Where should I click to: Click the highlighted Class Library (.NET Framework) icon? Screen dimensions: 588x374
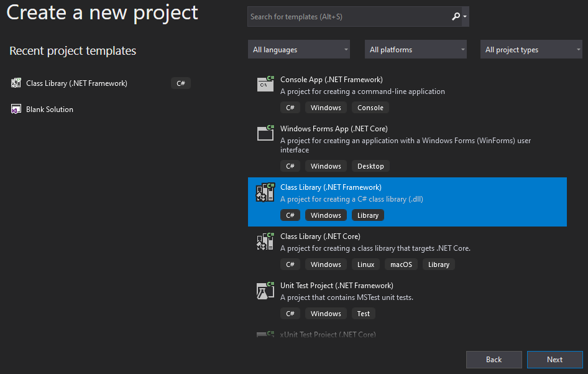point(265,192)
